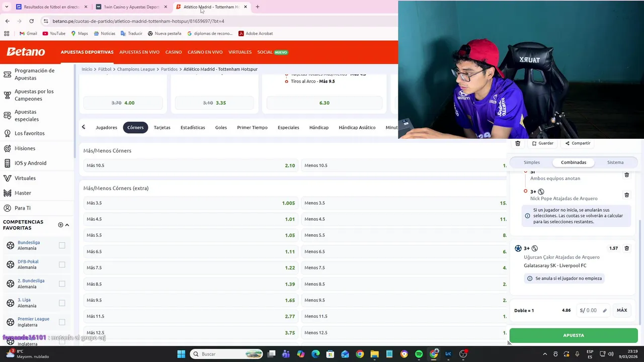The height and width of the screenshot is (362, 644).
Task: Switch betslip to Sistema tab
Action: [x=615, y=162]
